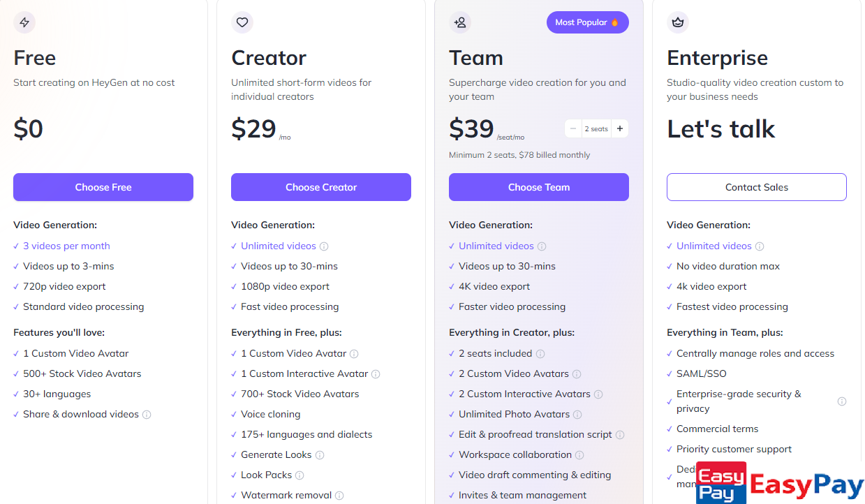The width and height of the screenshot is (865, 504).
Task: Click the lightning bolt icon above Free
Action: point(24,22)
